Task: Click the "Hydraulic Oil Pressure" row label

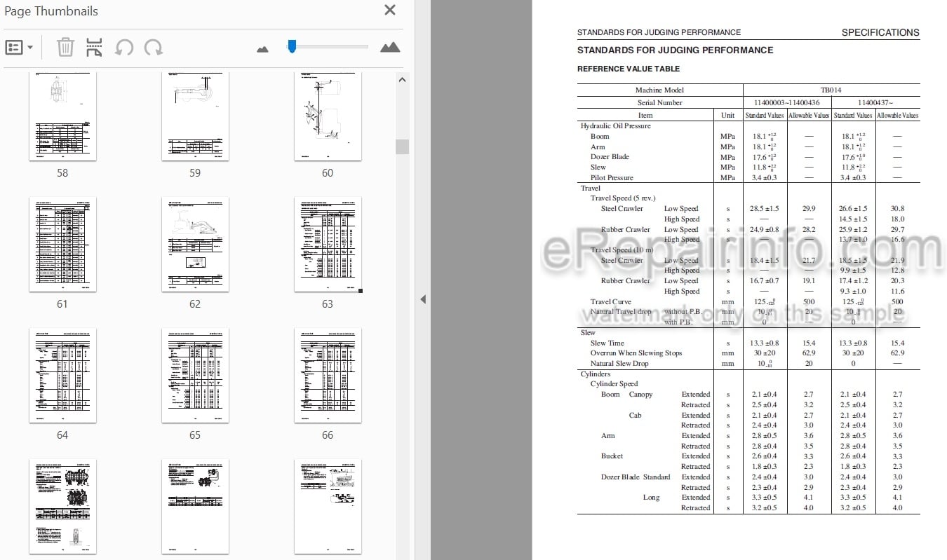Action: click(x=616, y=126)
